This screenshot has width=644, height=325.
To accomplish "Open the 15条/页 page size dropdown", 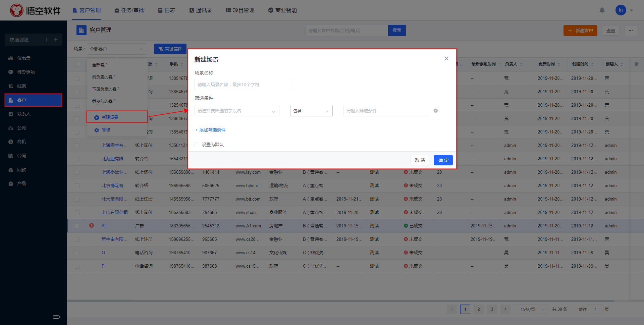I will [x=530, y=309].
